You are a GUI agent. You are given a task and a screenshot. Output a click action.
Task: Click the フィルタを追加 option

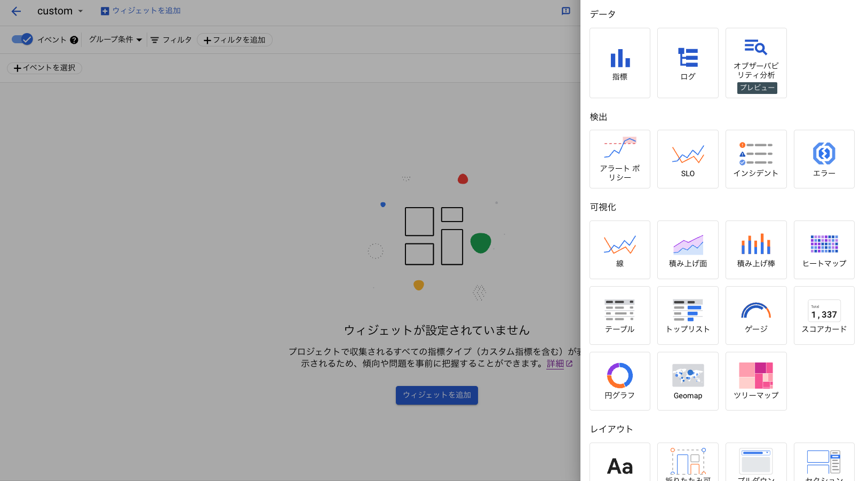pyautogui.click(x=234, y=40)
